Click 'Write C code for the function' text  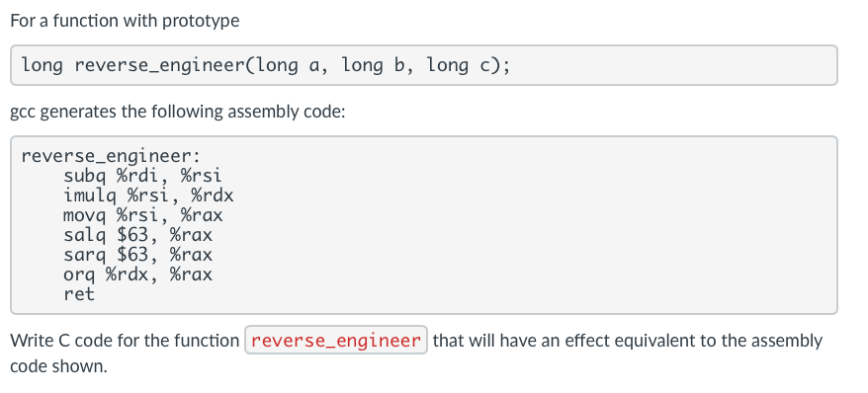pyautogui.click(x=125, y=341)
